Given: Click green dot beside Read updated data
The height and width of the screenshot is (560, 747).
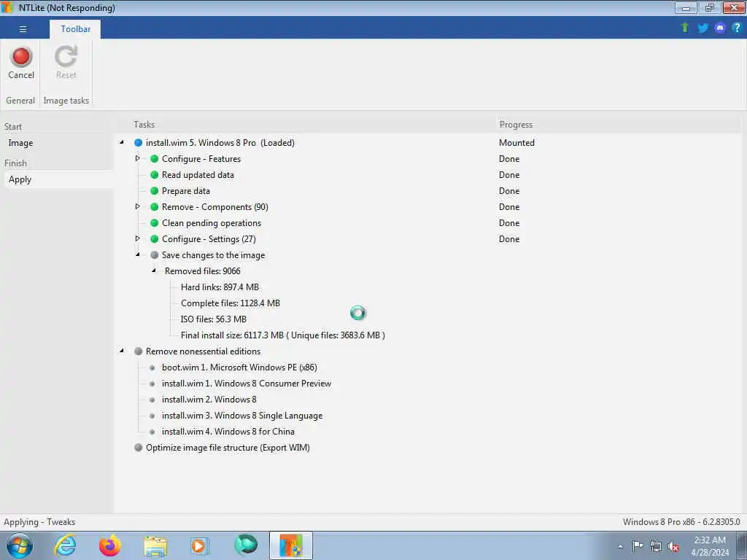Looking at the screenshot, I should click(155, 175).
